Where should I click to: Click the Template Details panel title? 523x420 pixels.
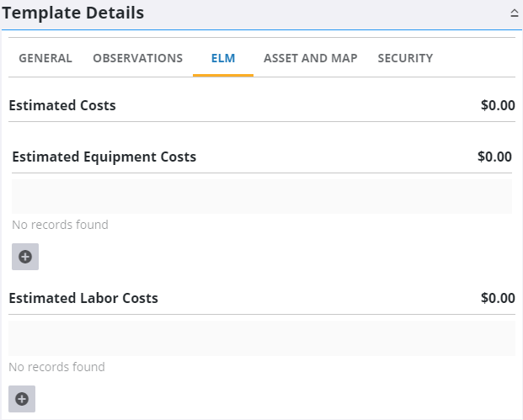(x=72, y=13)
